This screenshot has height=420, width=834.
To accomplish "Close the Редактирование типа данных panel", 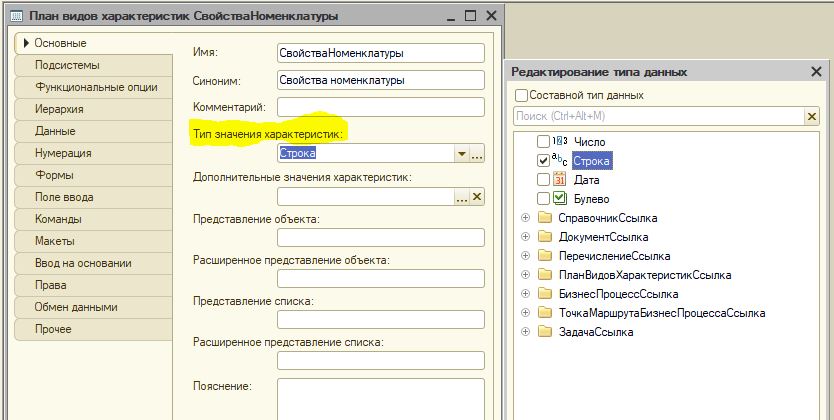I will tap(815, 72).
